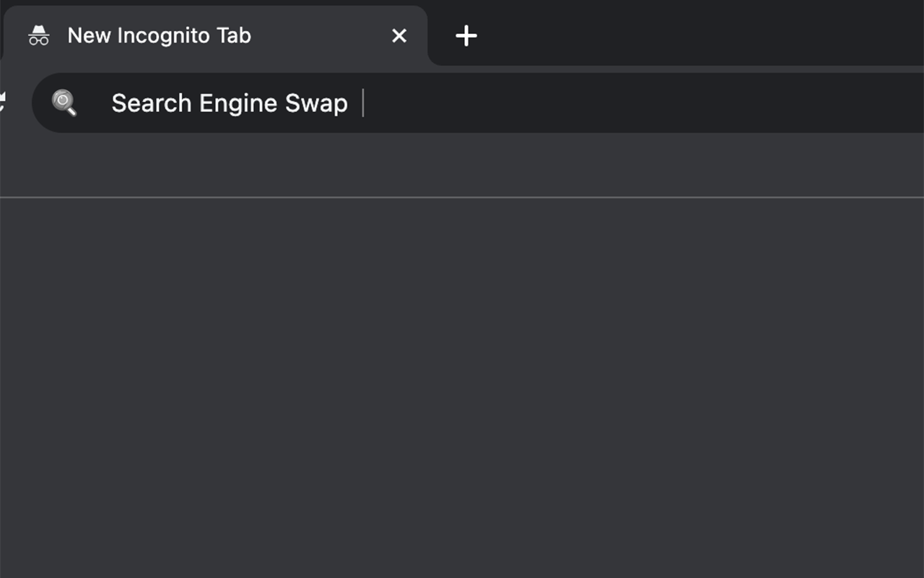
Task: Select the search engine favicon in the omnibox
Action: point(64,103)
